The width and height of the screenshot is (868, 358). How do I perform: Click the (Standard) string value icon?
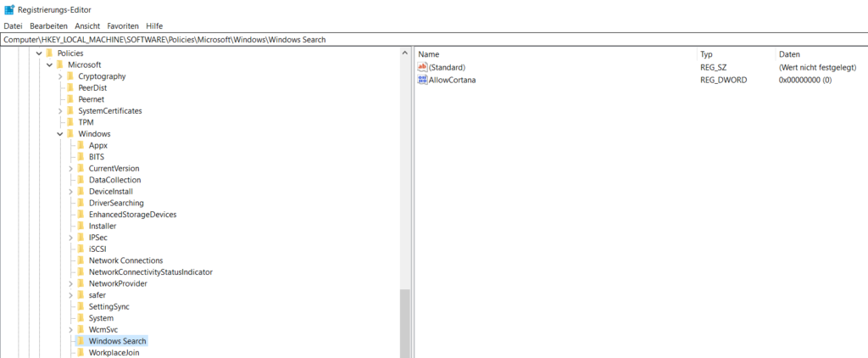pyautogui.click(x=422, y=67)
